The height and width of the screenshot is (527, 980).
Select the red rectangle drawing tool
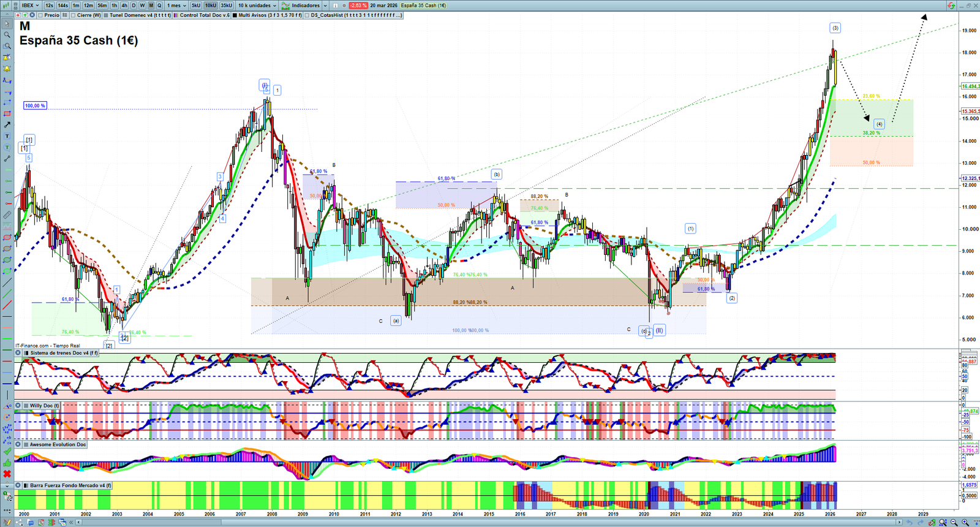[x=7, y=114]
